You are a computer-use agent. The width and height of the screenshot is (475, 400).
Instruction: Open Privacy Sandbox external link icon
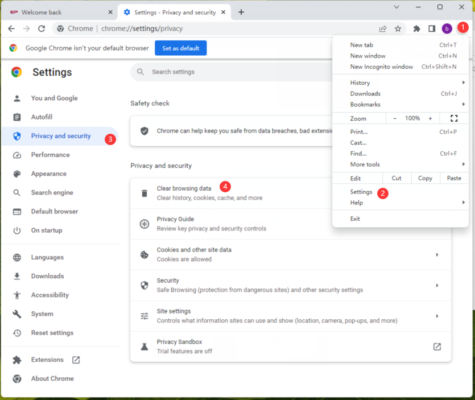(437, 347)
